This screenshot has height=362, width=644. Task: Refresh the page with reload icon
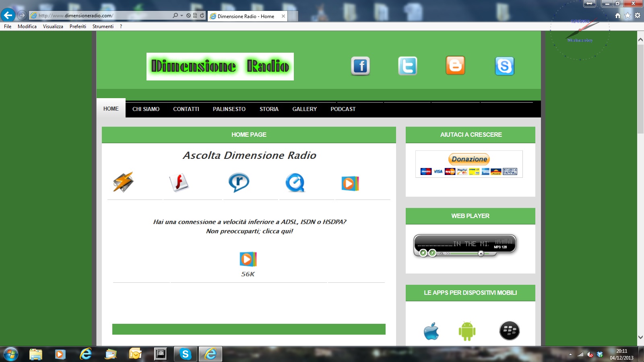[202, 16]
